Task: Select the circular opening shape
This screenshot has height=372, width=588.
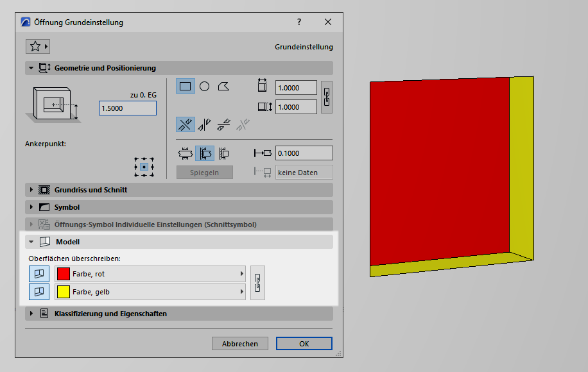Action: coord(204,87)
